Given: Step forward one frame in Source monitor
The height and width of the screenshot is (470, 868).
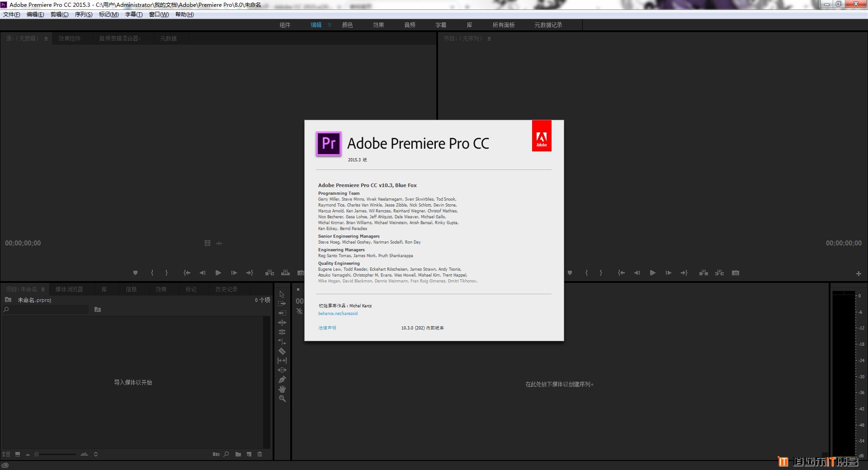Looking at the screenshot, I should pos(234,273).
